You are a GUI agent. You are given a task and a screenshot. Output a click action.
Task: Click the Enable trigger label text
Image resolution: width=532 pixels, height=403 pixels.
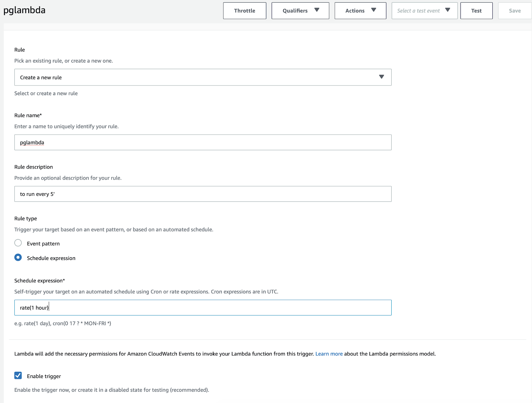44,376
